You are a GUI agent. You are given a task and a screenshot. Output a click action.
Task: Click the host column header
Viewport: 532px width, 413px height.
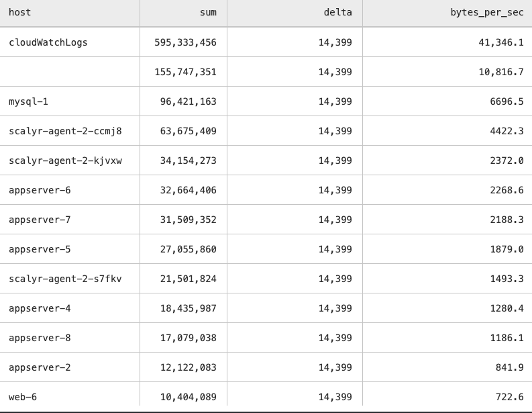(20, 13)
